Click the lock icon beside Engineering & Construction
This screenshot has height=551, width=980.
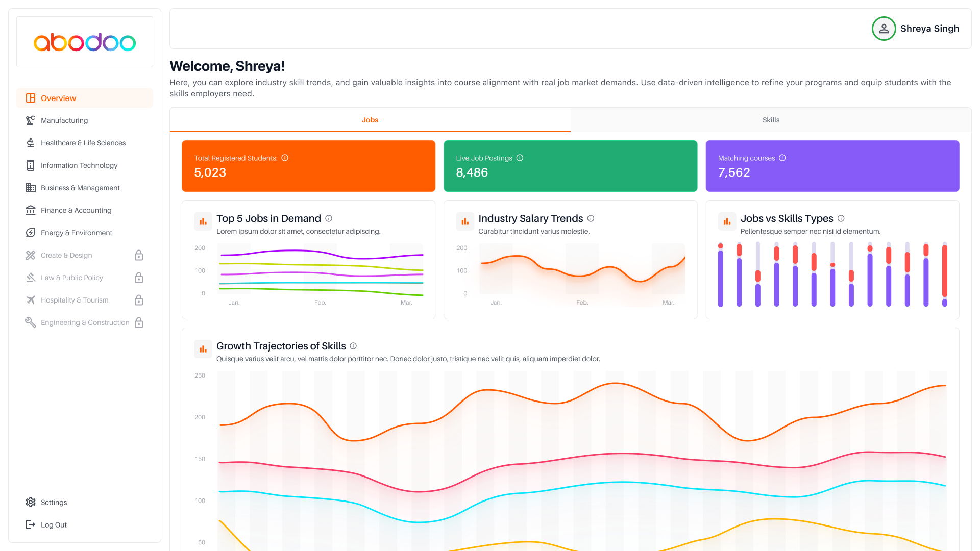point(139,322)
